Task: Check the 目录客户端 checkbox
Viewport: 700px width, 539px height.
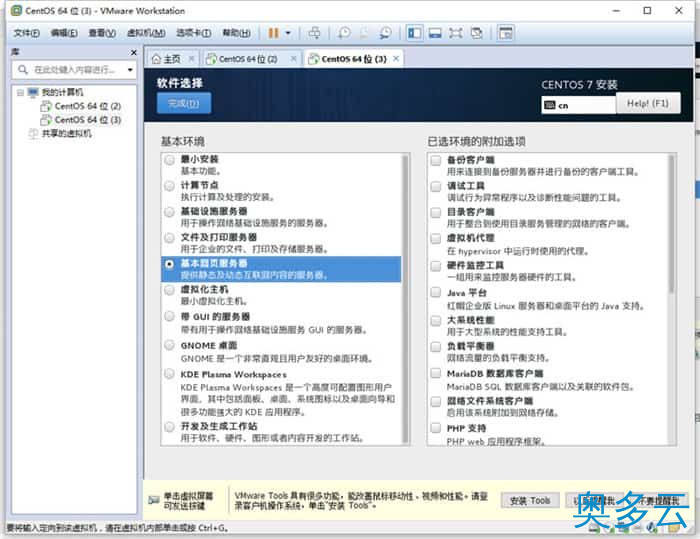Action: point(436,213)
